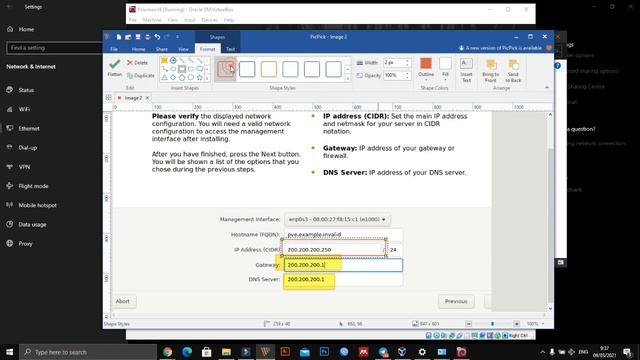
Task: Click the zoom out minus button in status bar
Action: click(x=469, y=324)
